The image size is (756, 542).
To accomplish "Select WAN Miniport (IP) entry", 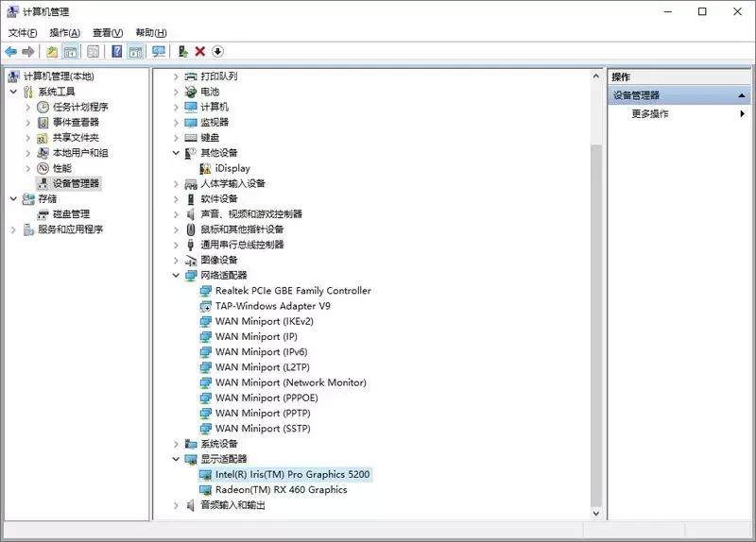I will (256, 337).
